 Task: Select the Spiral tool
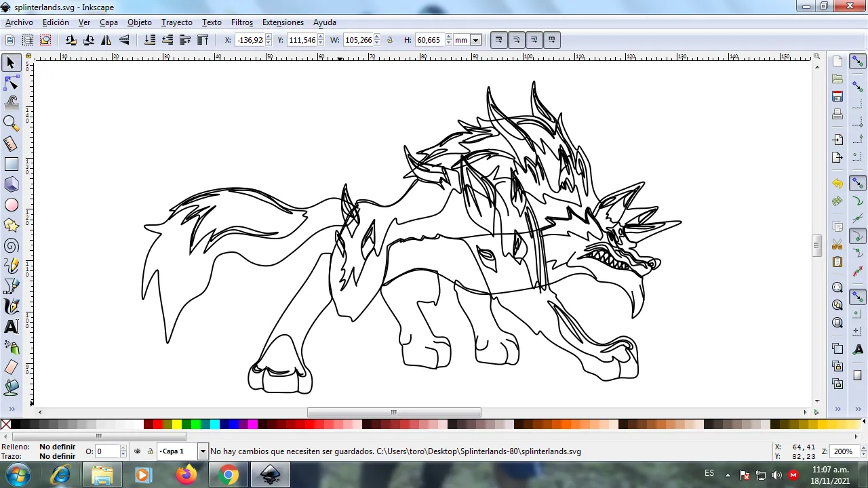pyautogui.click(x=11, y=245)
